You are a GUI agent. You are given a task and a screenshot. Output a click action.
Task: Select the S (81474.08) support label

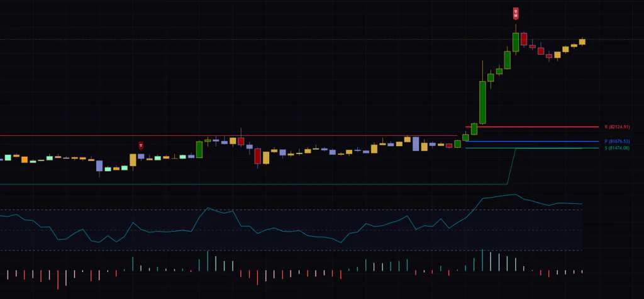(x=617, y=148)
